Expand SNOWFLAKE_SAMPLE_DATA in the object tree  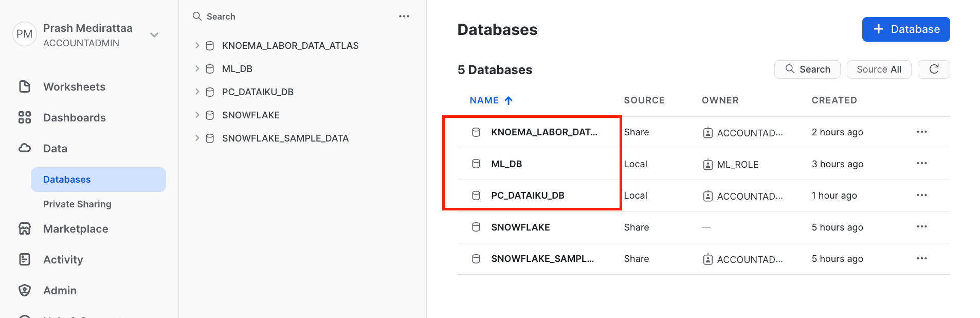coord(197,138)
